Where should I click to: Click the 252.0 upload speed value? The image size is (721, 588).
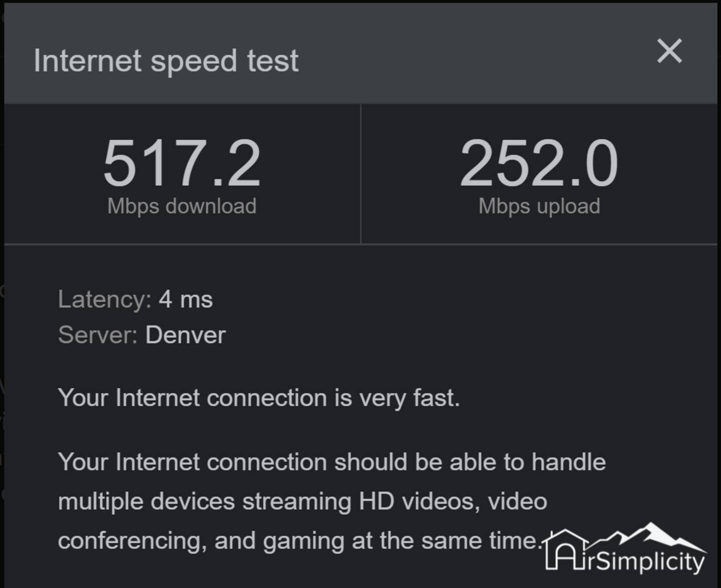click(539, 163)
